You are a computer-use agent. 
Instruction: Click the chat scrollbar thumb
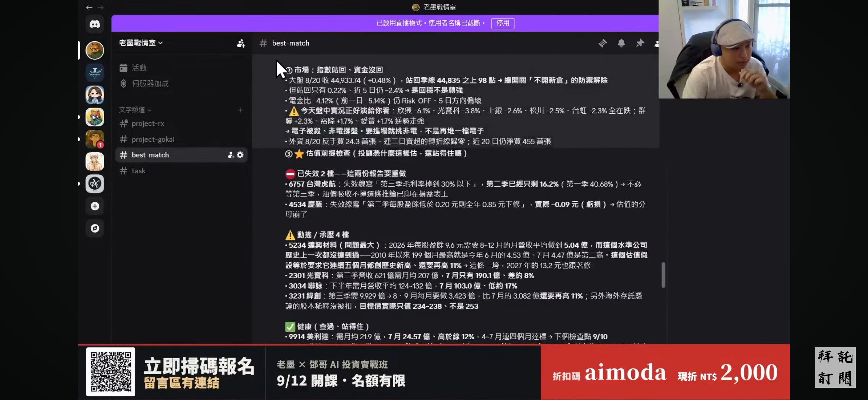[x=663, y=275]
